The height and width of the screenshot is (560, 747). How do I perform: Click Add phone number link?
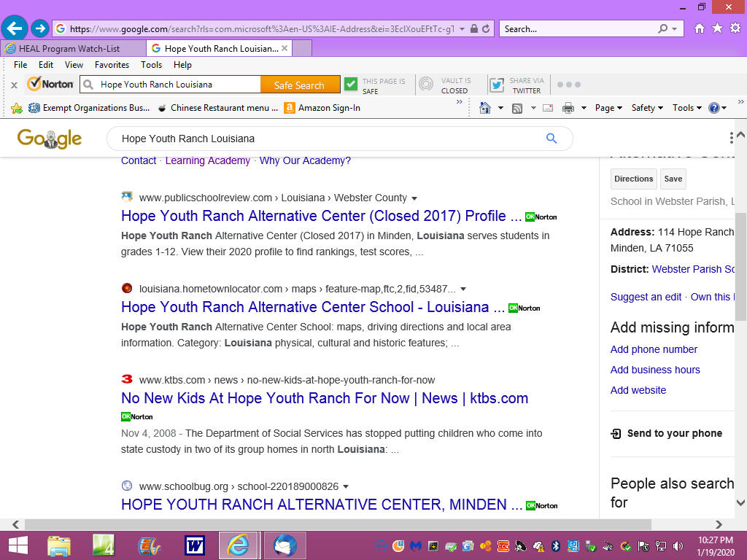(x=654, y=349)
